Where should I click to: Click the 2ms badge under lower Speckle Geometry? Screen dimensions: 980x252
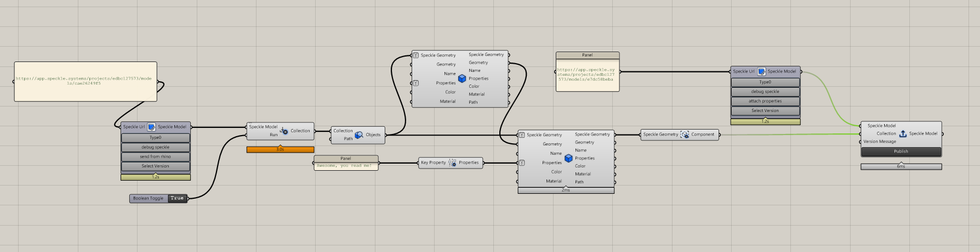(566, 191)
